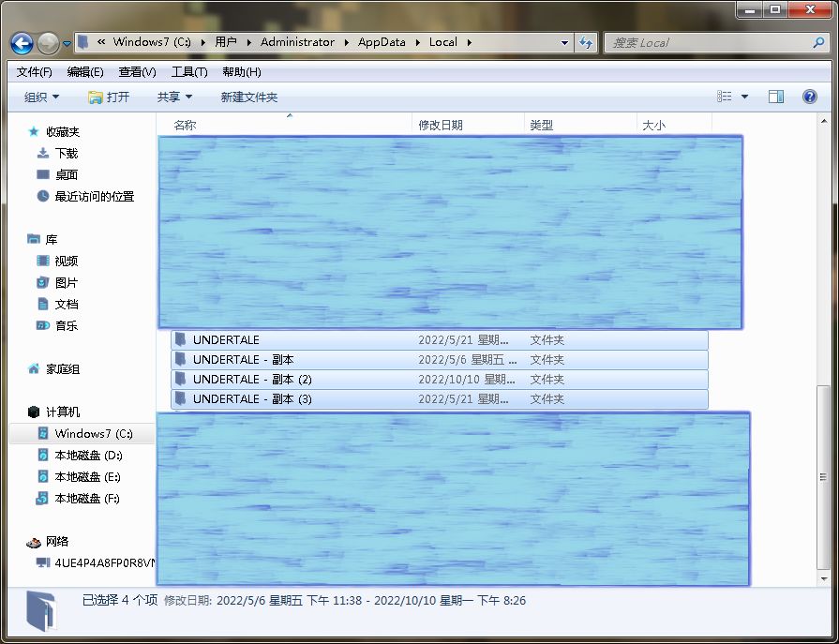Select 本地磁盘 (D:) drive
This screenshot has width=839, height=644.
coord(88,456)
